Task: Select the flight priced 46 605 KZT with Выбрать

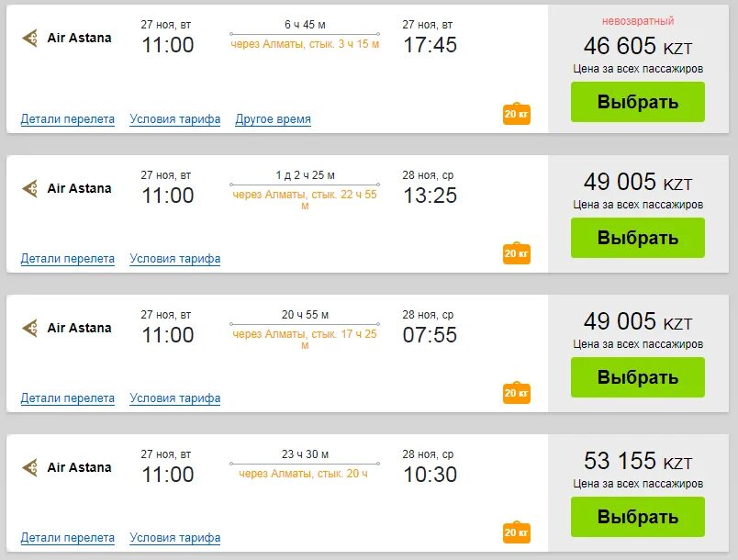Action: click(638, 102)
